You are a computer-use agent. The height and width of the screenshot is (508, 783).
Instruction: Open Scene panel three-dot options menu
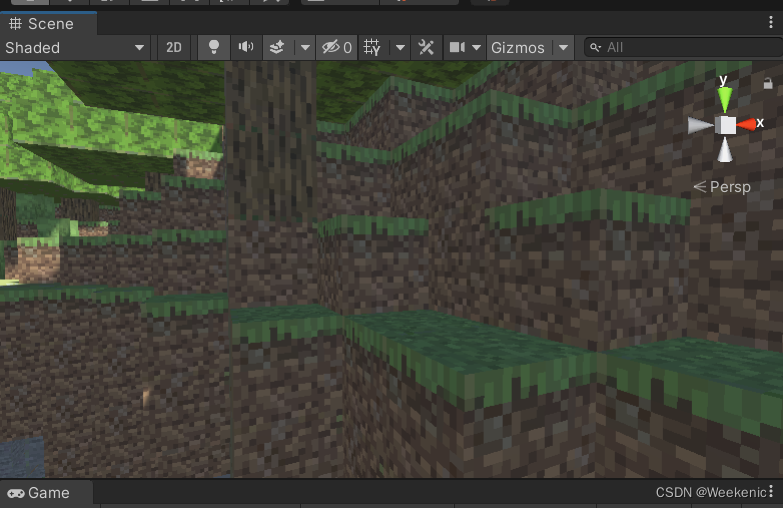[x=771, y=22]
